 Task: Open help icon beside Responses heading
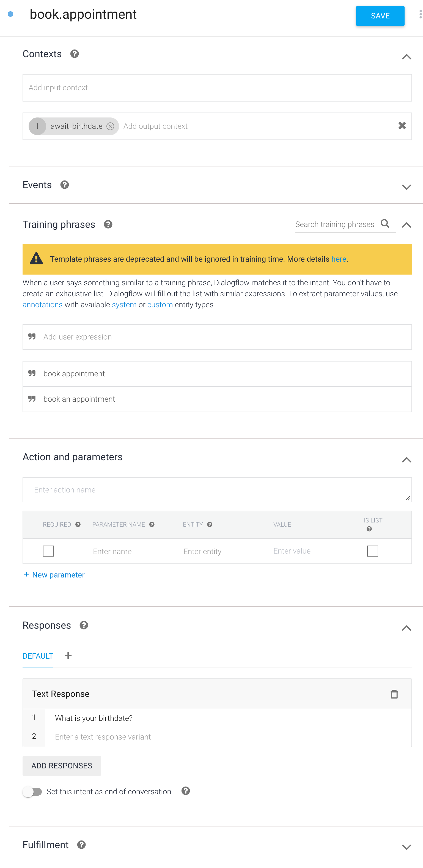pos(84,625)
